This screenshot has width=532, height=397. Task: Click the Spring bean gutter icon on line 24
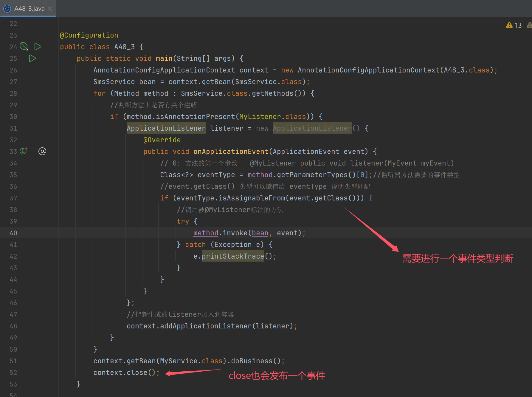[24, 47]
